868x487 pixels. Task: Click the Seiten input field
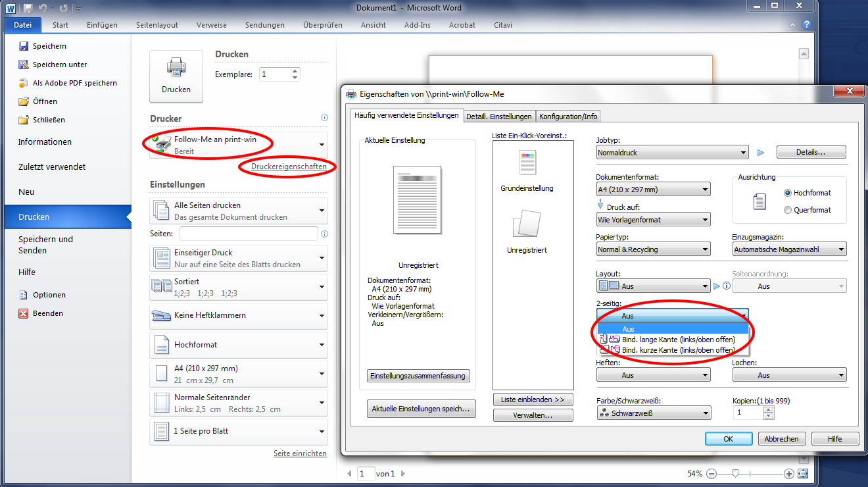point(249,234)
